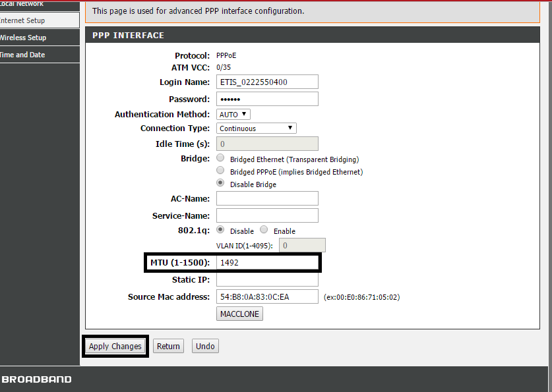Click Apply Changes button
The image size is (552, 392).
[115, 347]
